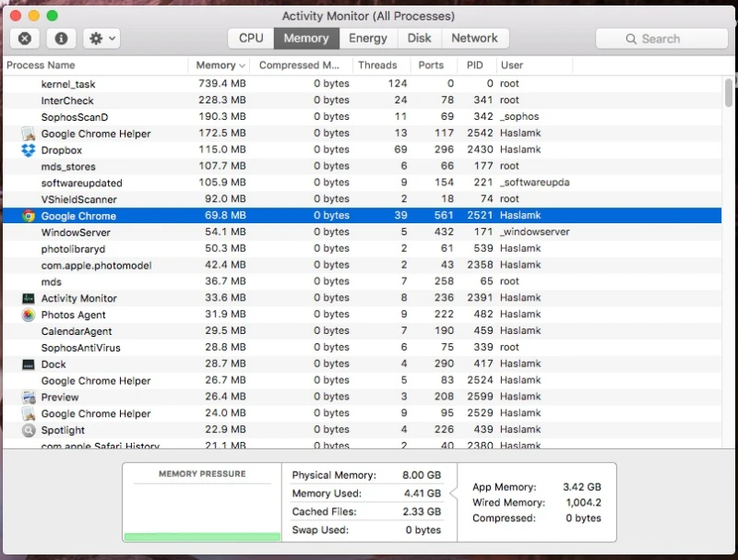Image resolution: width=738 pixels, height=560 pixels.
Task: Click the Dropbox icon in process list
Action: point(29,150)
